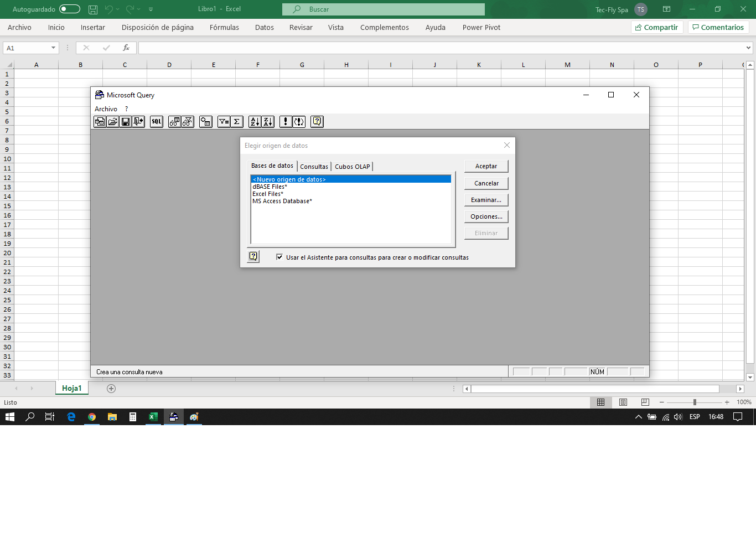Expand the formula bar chevron

(x=748, y=48)
